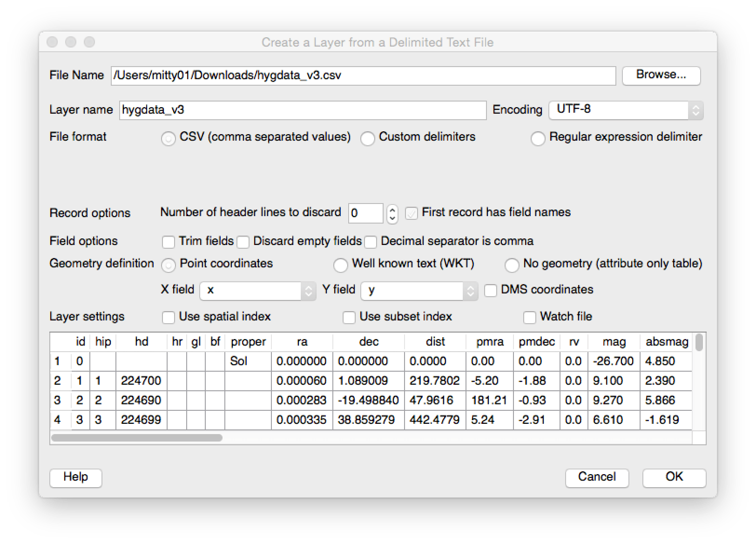
Task: Click the cell '181.21' in pmra column
Action: coord(490,401)
